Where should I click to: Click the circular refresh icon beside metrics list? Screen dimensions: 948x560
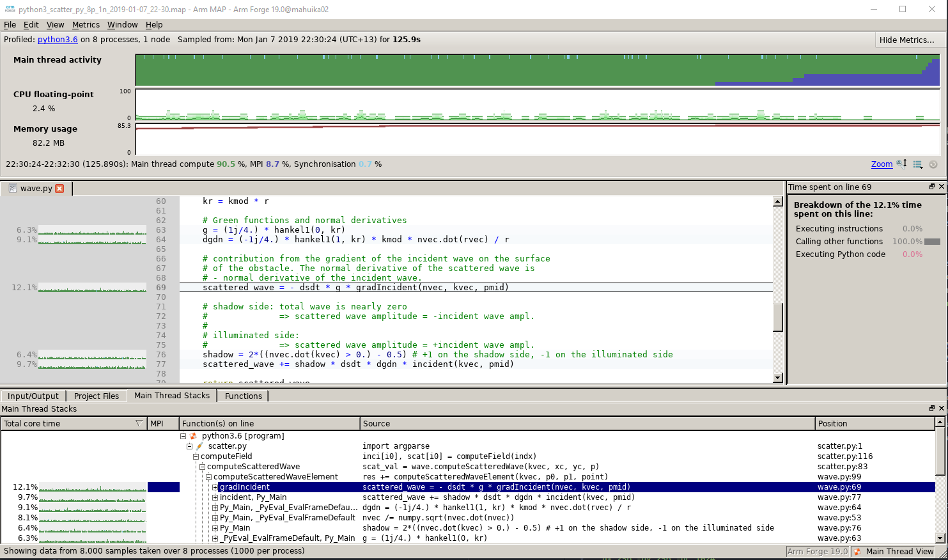point(933,164)
